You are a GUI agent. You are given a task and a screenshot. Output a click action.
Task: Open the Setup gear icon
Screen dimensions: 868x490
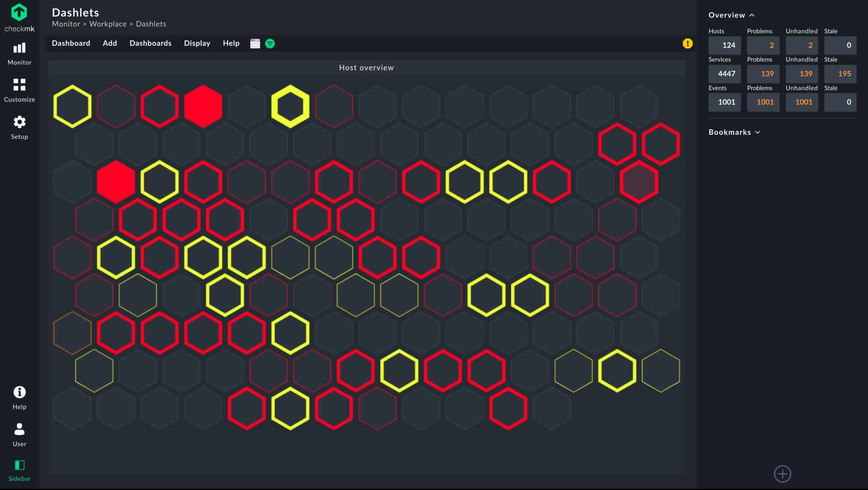pyautogui.click(x=19, y=122)
